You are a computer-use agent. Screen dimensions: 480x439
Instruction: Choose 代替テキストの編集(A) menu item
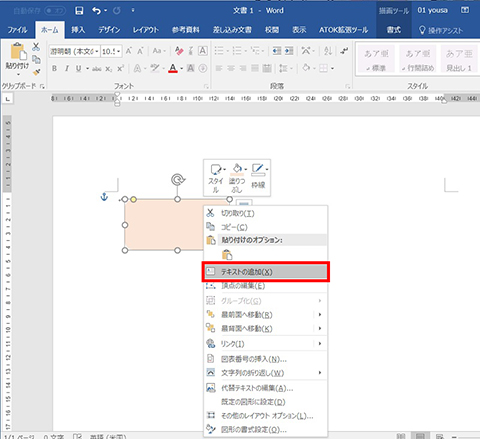point(265,388)
